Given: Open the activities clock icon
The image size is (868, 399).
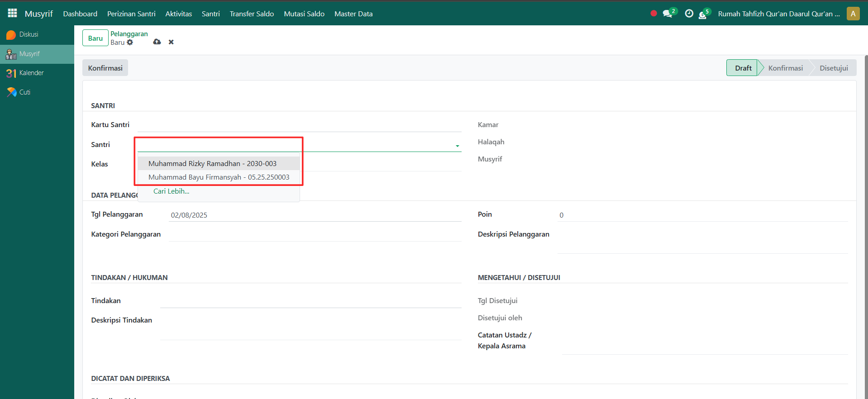Looking at the screenshot, I should pos(689,14).
